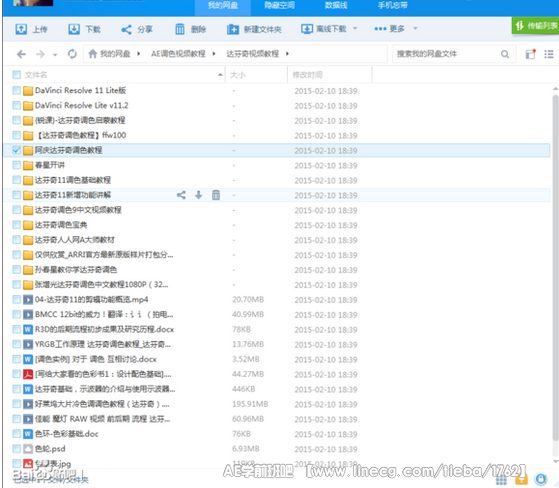Click the Upload (上传) toolbar icon
Image resolution: width=559 pixels, height=488 pixels.
pyautogui.click(x=21, y=29)
